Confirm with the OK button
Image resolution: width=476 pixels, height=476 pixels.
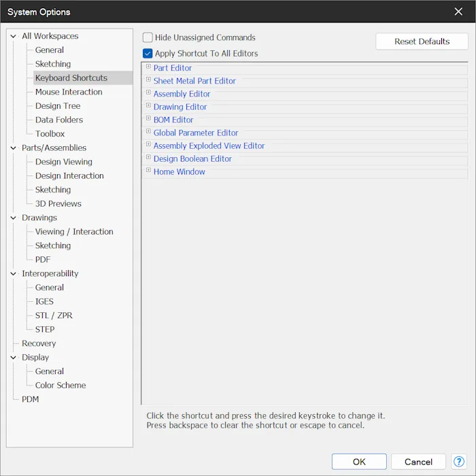click(359, 462)
